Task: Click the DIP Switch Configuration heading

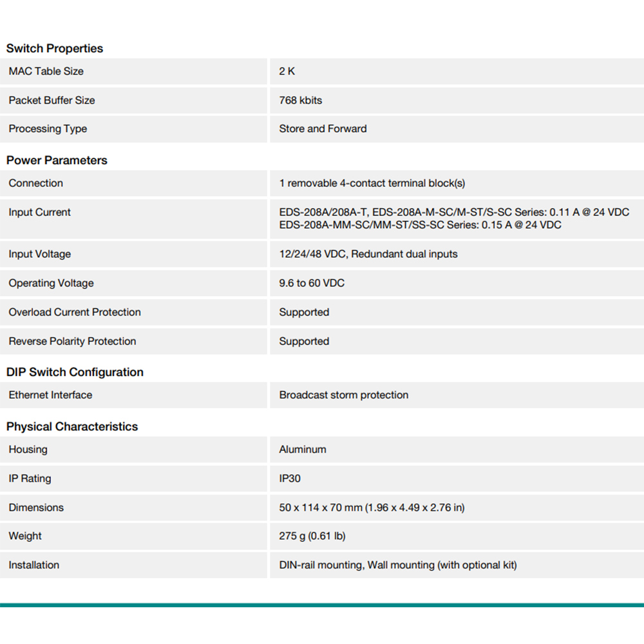Action: (75, 372)
